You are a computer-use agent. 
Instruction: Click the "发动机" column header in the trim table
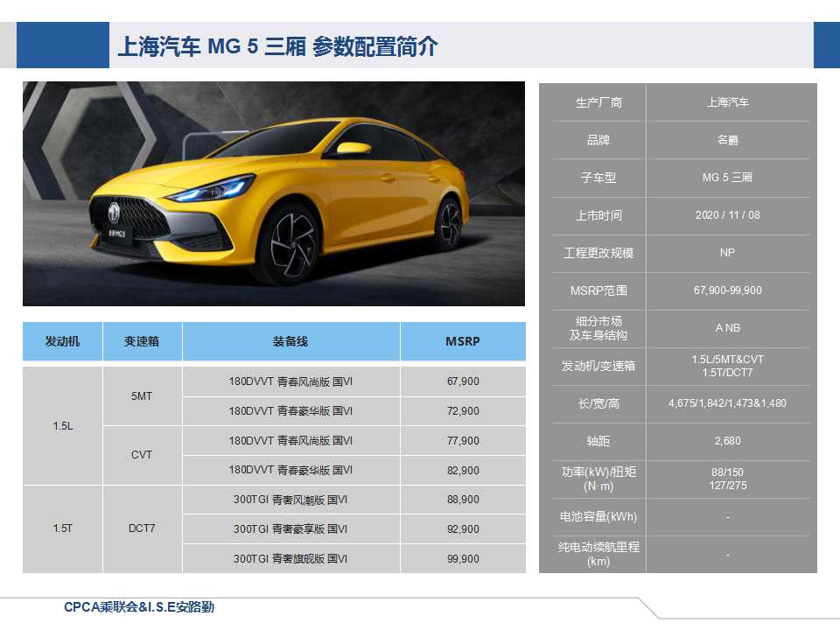(62, 341)
